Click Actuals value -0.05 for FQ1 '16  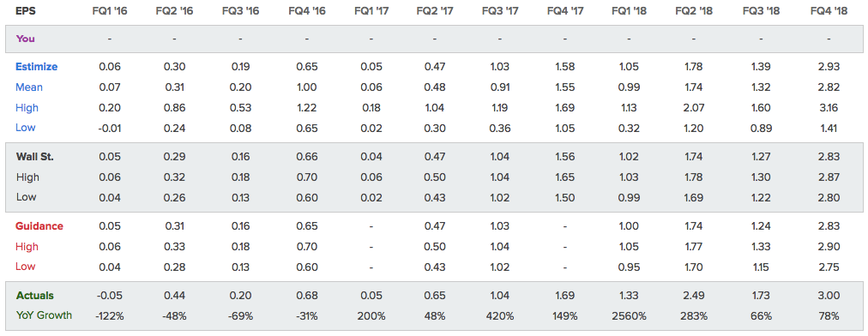click(110, 296)
